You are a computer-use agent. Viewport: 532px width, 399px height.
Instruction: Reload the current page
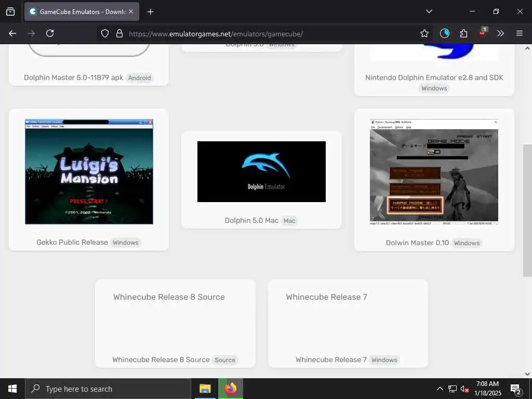50,33
